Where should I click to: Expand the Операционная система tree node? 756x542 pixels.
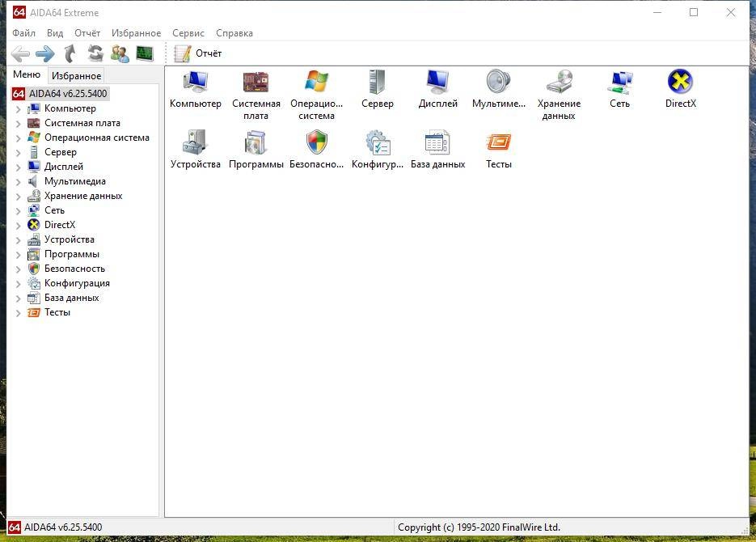[x=19, y=138]
